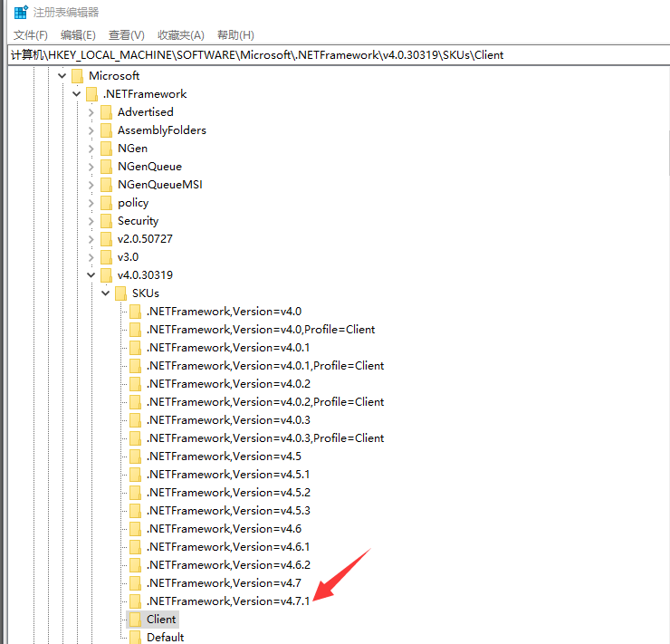
Task: Expand the NGen key
Action: [x=91, y=149]
